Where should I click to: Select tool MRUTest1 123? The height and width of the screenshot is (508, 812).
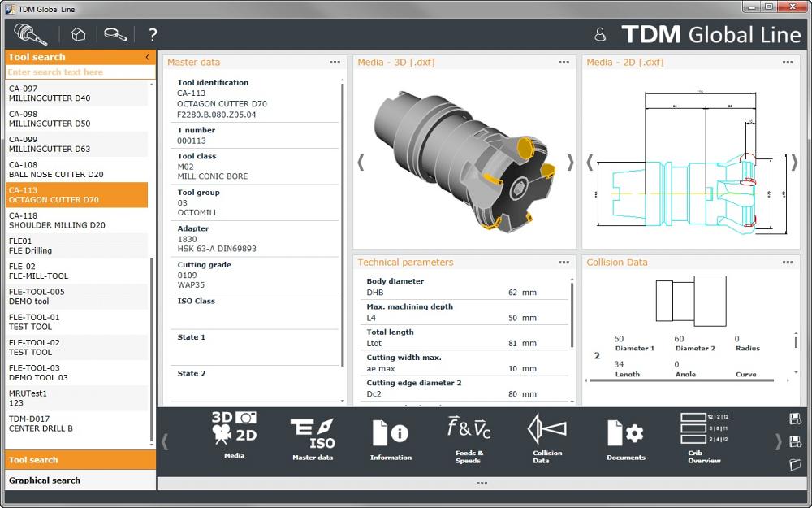[x=76, y=398]
